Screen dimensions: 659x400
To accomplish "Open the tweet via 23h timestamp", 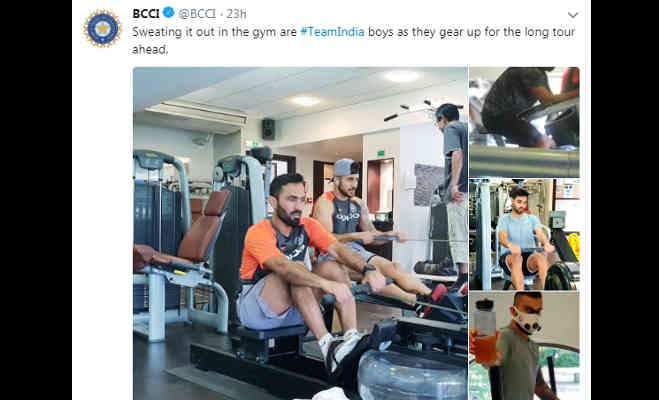I will tap(236, 13).
